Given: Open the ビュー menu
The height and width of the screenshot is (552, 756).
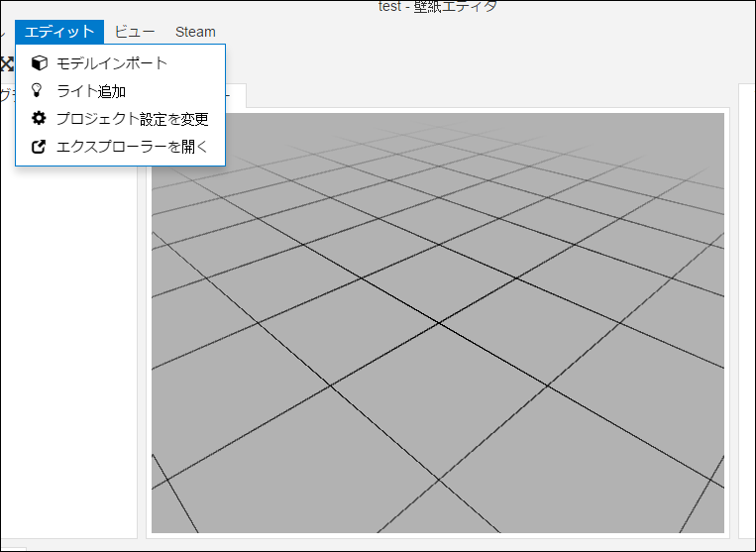Looking at the screenshot, I should [x=135, y=32].
